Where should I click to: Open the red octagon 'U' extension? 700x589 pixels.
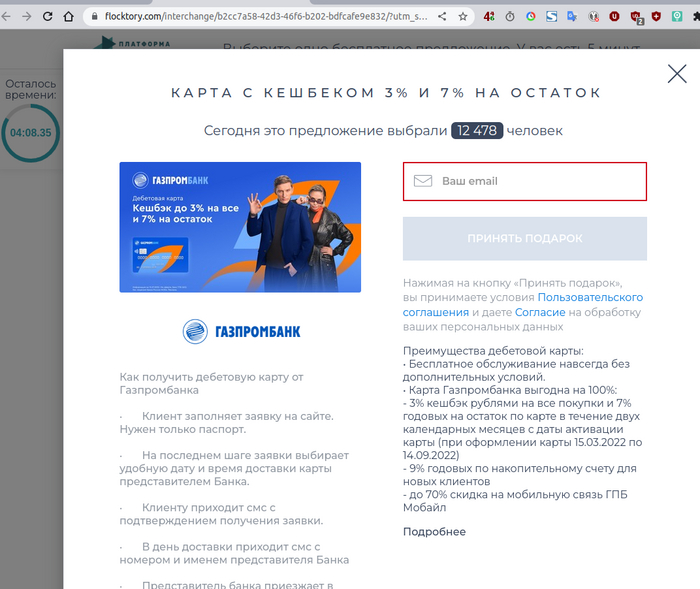click(x=614, y=17)
